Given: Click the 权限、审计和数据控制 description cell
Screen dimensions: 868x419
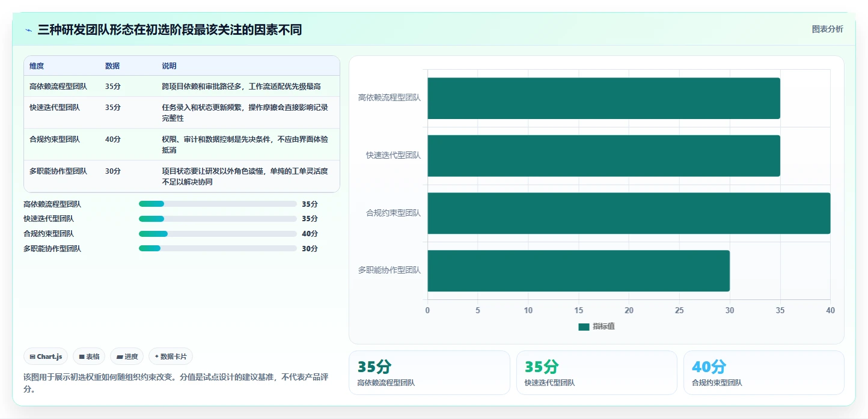Looking at the screenshot, I should [x=245, y=144].
